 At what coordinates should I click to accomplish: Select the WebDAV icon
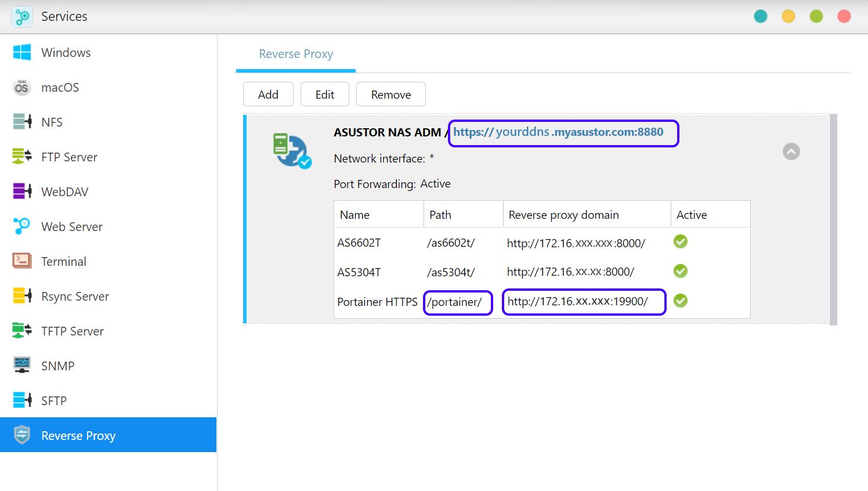tap(22, 192)
